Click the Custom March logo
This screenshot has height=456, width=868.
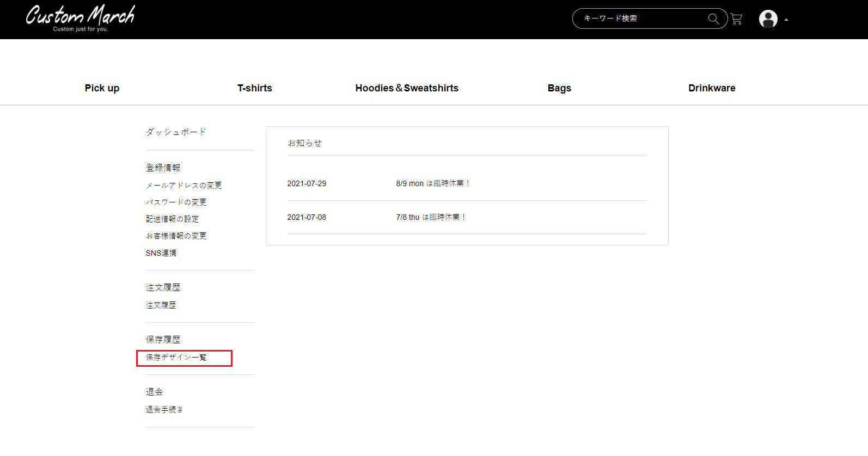(x=81, y=18)
